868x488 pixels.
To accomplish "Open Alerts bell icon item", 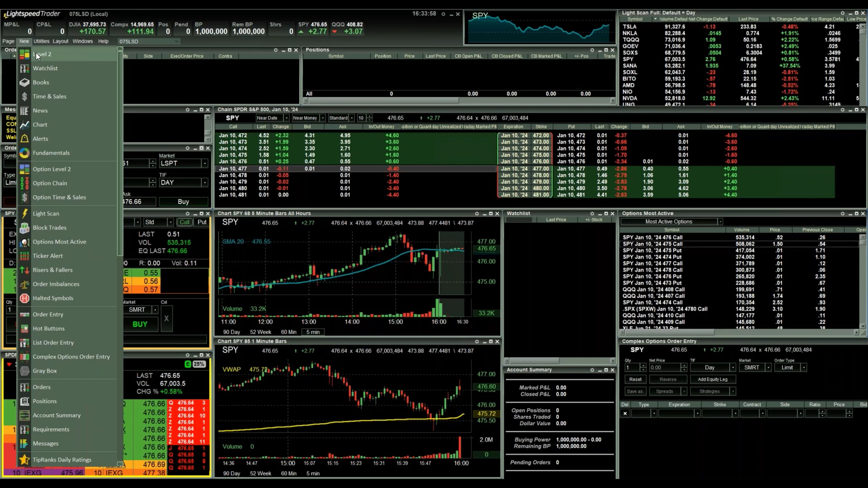I will (x=24, y=139).
